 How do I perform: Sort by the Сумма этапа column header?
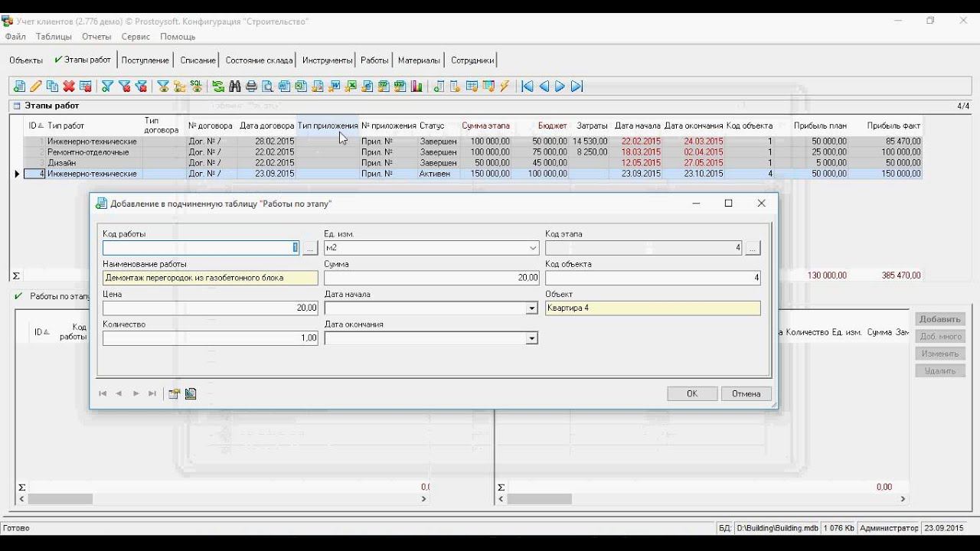(x=485, y=126)
